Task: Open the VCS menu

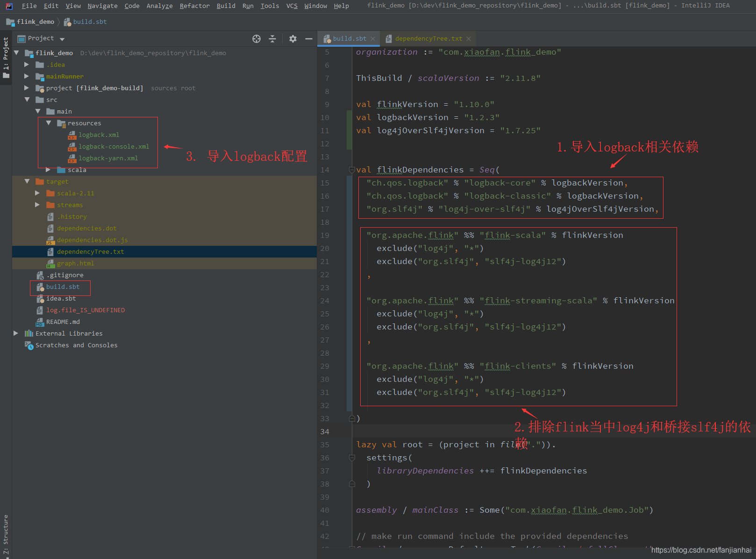Action: click(x=292, y=6)
